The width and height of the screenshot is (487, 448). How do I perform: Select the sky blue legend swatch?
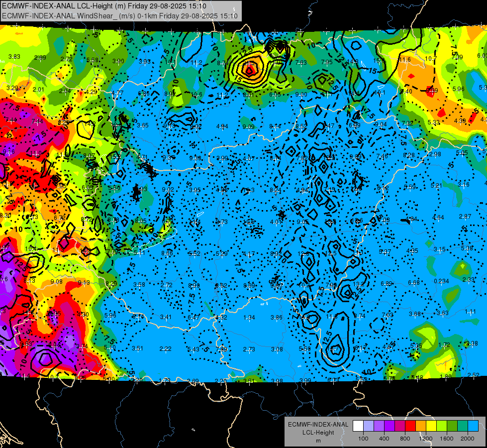(473, 426)
